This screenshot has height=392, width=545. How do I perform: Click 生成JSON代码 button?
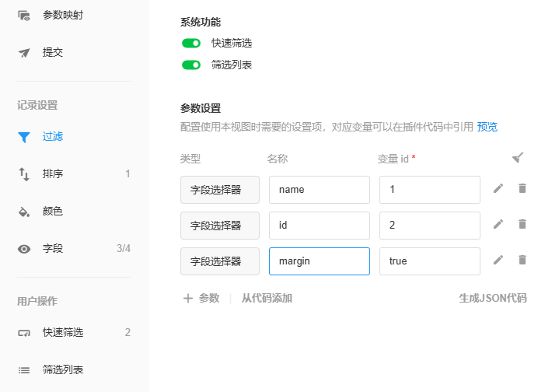click(x=493, y=299)
